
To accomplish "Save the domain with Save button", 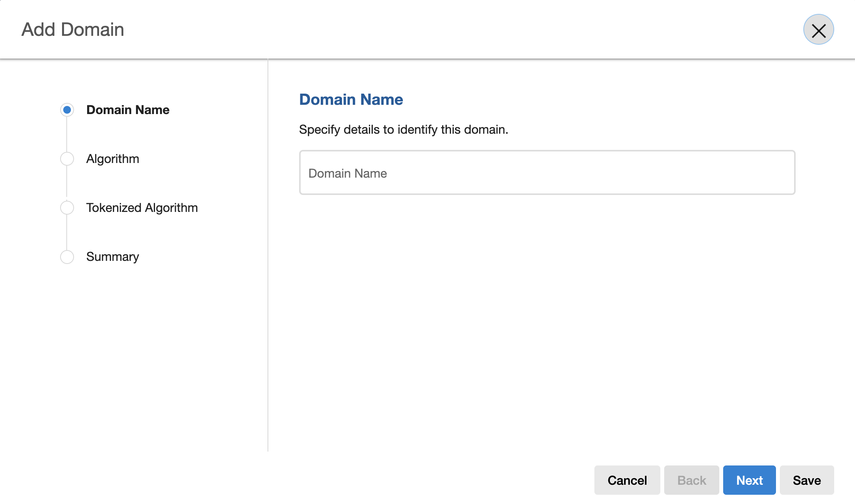I will [806, 480].
